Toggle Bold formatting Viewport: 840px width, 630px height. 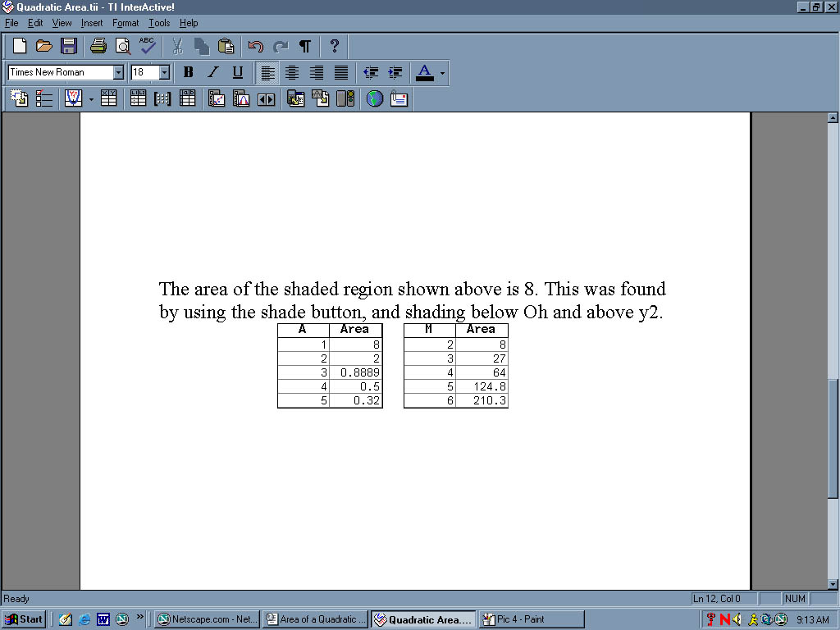click(188, 72)
